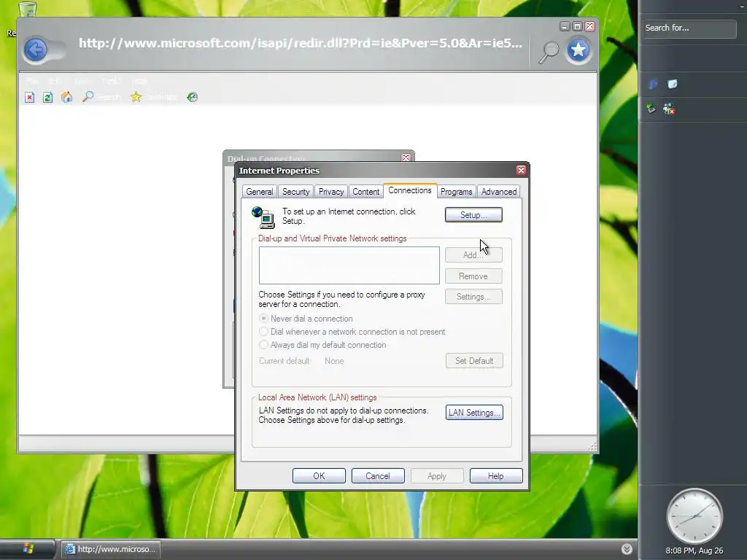Image resolution: width=747 pixels, height=560 pixels.
Task: Click the analog clock in the sidebar
Action: pyautogui.click(x=694, y=516)
